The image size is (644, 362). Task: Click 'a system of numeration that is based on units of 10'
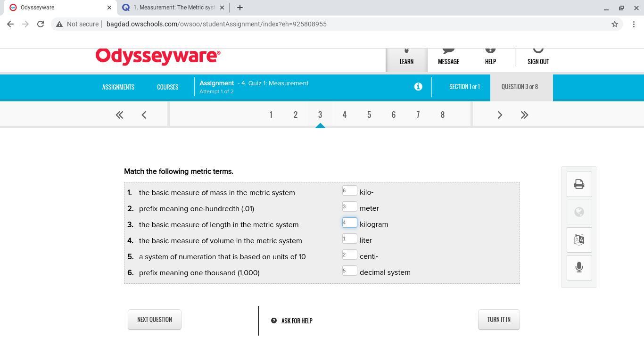click(223, 257)
